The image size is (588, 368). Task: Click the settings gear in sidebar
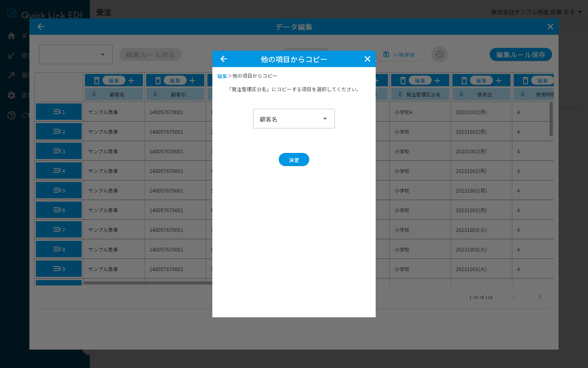11,95
